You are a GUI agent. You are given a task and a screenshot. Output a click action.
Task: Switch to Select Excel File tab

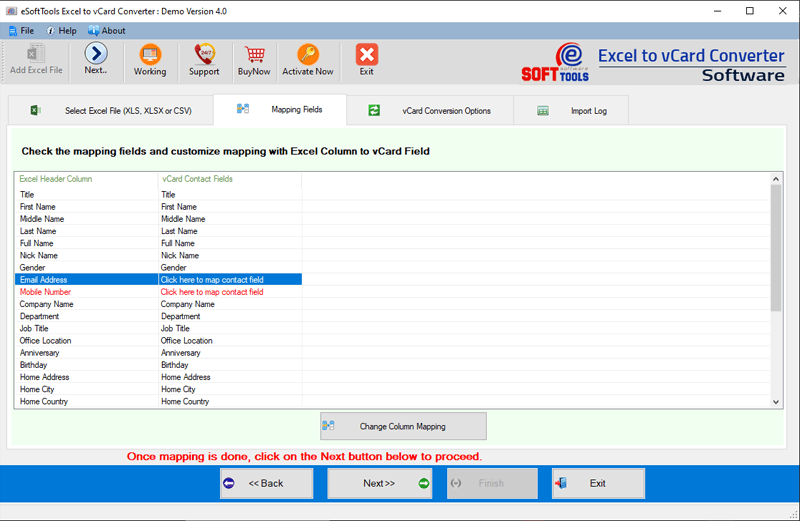(110, 110)
